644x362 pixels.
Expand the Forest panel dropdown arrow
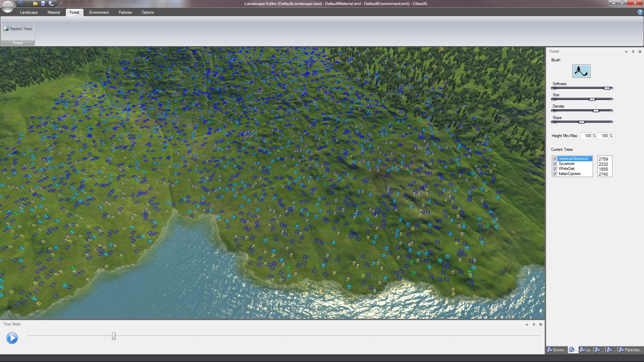coord(626,52)
